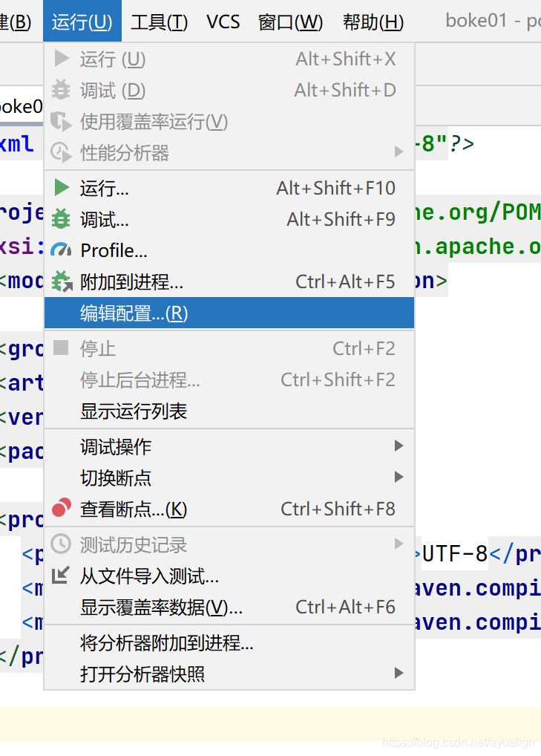Open the 帮助(H) menu
The width and height of the screenshot is (541, 756).
[x=373, y=22]
